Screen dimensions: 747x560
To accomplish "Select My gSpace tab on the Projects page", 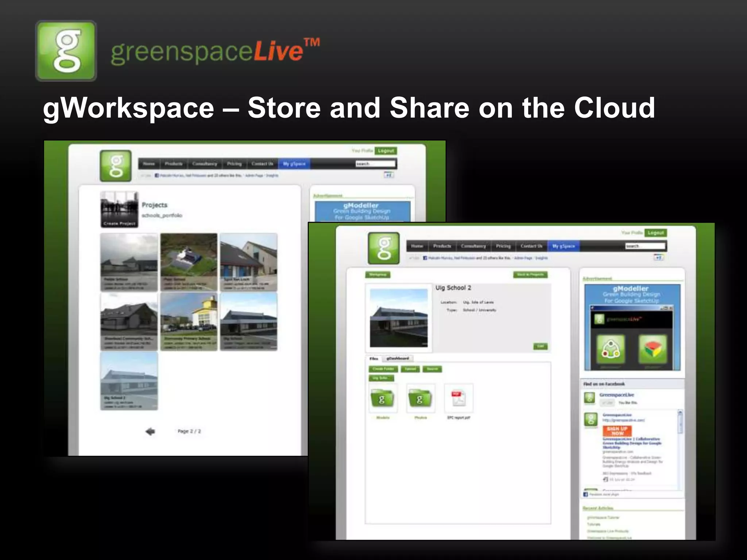I will click(x=294, y=164).
